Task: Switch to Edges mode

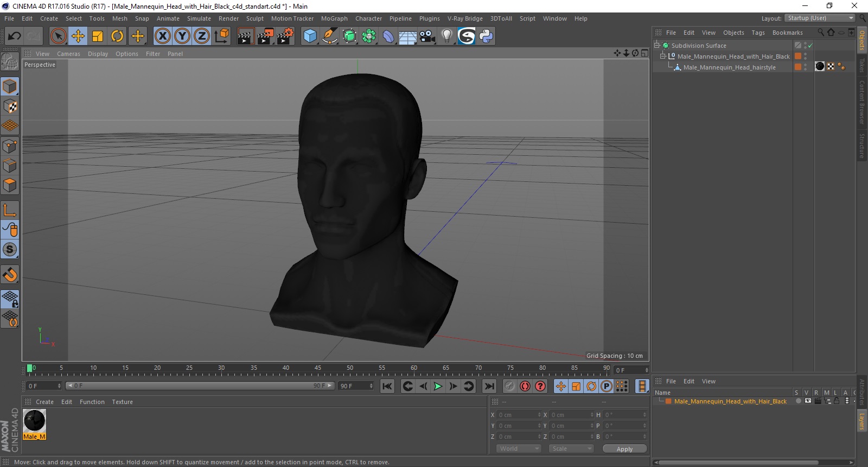Action: pyautogui.click(x=10, y=166)
